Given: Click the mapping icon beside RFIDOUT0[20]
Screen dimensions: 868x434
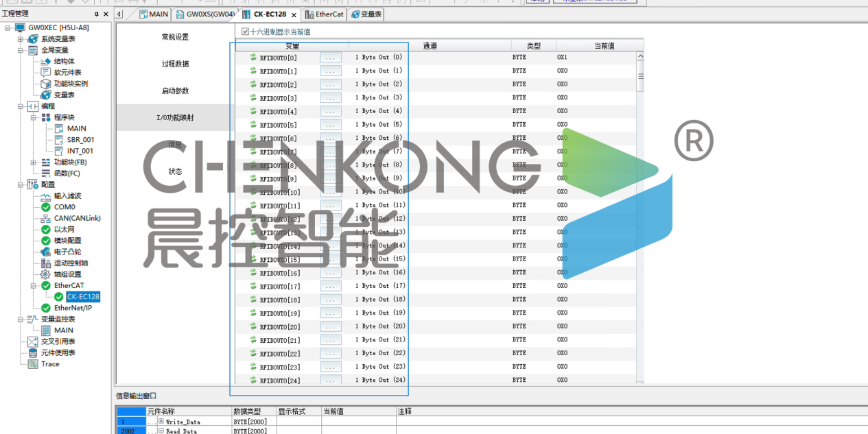Looking at the screenshot, I should coord(253,326).
